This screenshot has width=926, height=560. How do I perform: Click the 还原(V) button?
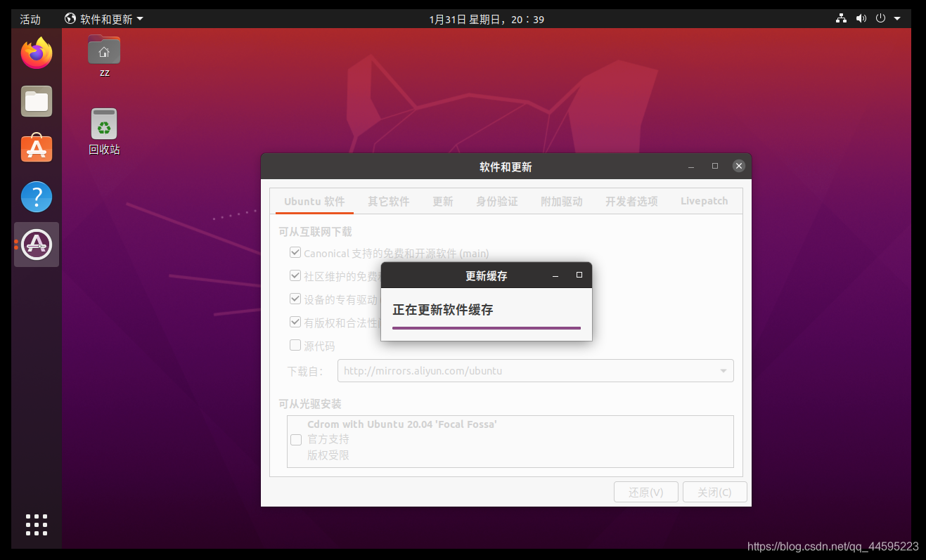coord(646,493)
